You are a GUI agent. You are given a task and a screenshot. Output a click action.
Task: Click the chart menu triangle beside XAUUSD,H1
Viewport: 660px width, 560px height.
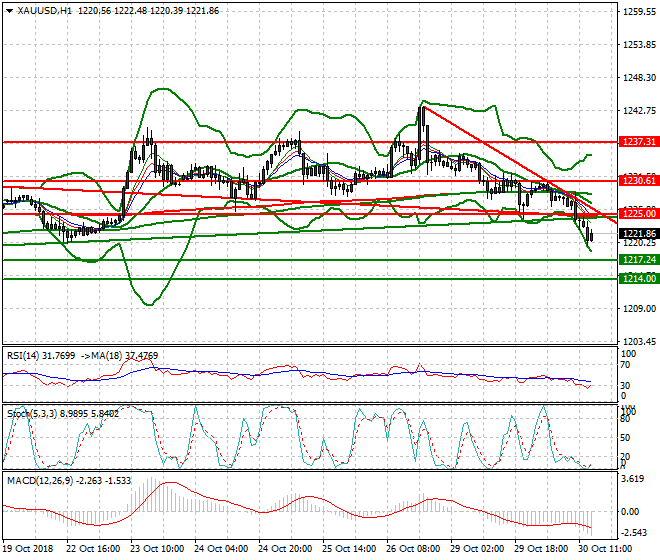click(x=9, y=11)
